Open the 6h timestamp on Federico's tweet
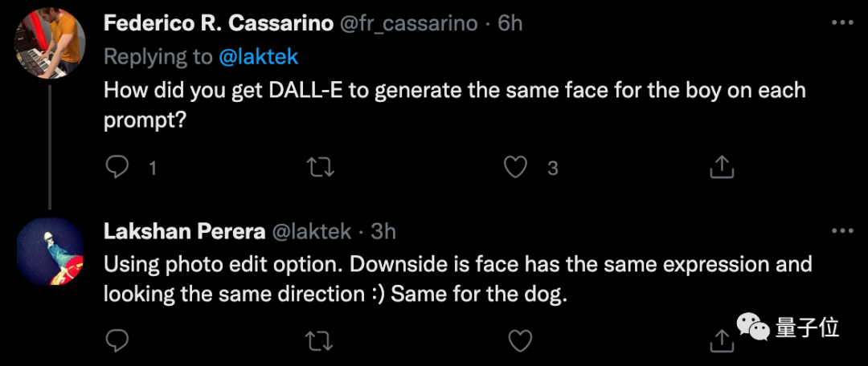868x366 pixels. point(510,23)
